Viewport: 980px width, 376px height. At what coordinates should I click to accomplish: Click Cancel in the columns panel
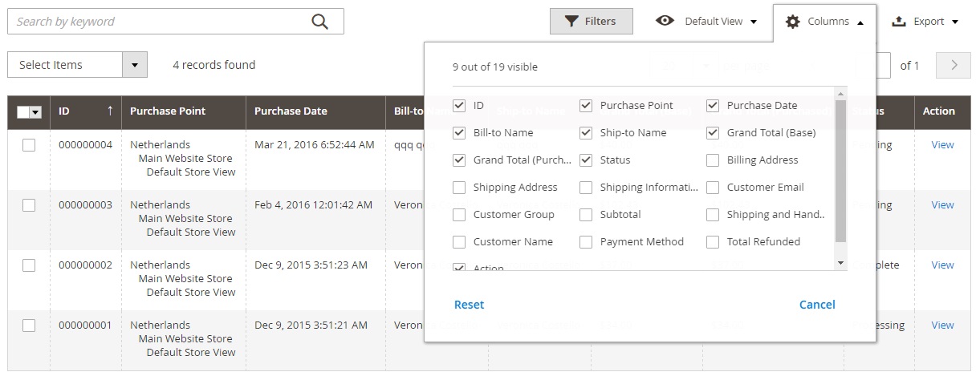(817, 305)
